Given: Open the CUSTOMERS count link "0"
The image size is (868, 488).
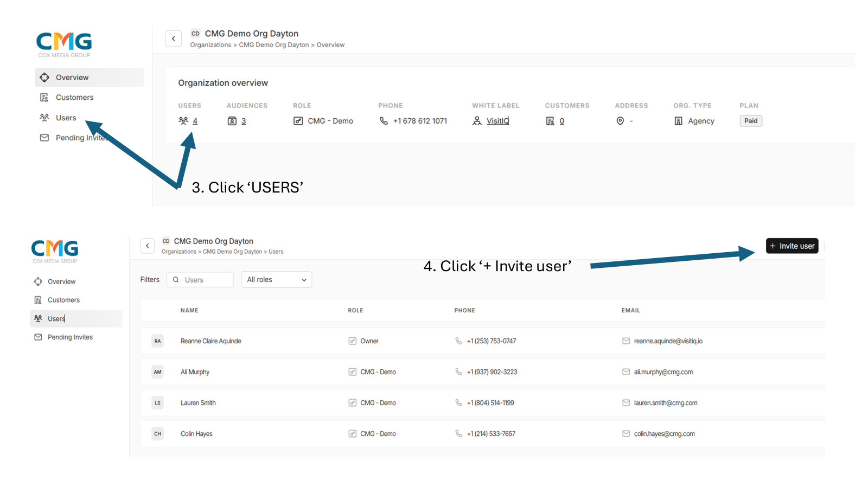Looking at the screenshot, I should [x=562, y=121].
